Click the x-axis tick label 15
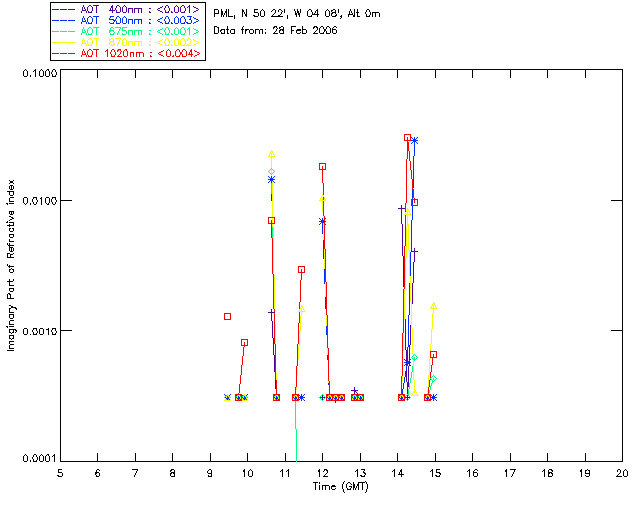Viewport: 640px width, 512px height. pos(435,473)
